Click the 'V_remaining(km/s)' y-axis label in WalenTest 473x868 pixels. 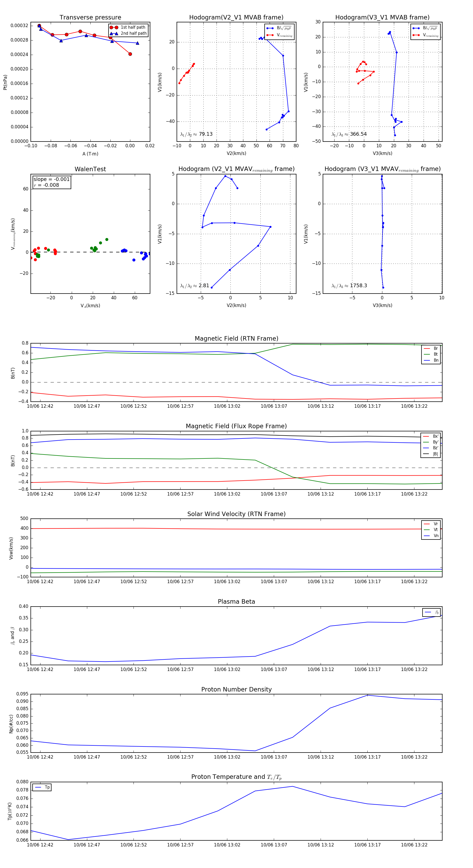tap(13, 234)
